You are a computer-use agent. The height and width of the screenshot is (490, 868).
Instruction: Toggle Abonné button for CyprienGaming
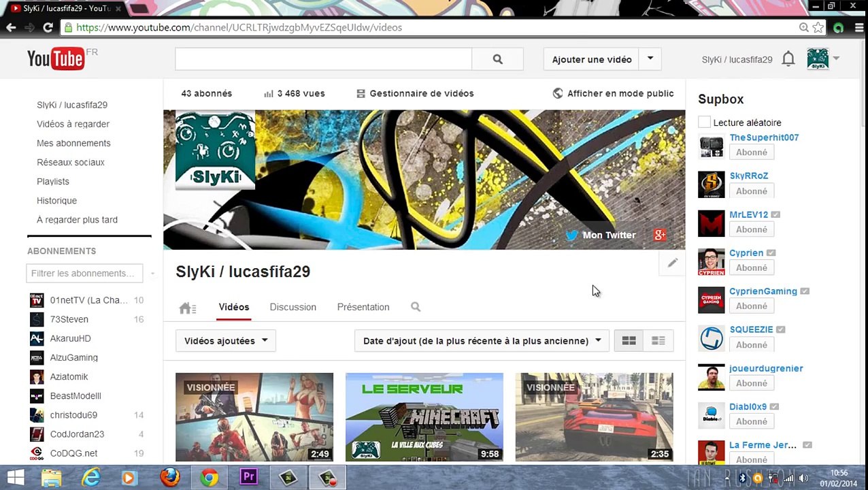point(752,306)
